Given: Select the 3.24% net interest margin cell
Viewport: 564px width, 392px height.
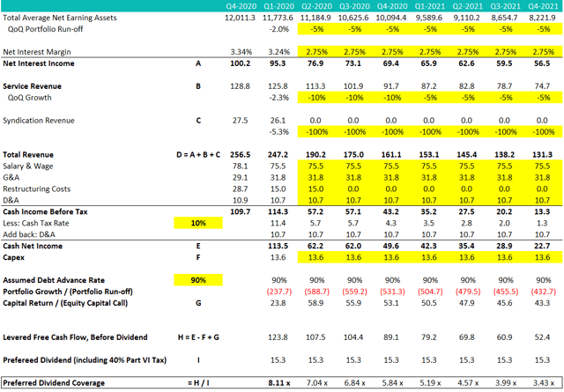Looking at the screenshot, I should click(278, 52).
